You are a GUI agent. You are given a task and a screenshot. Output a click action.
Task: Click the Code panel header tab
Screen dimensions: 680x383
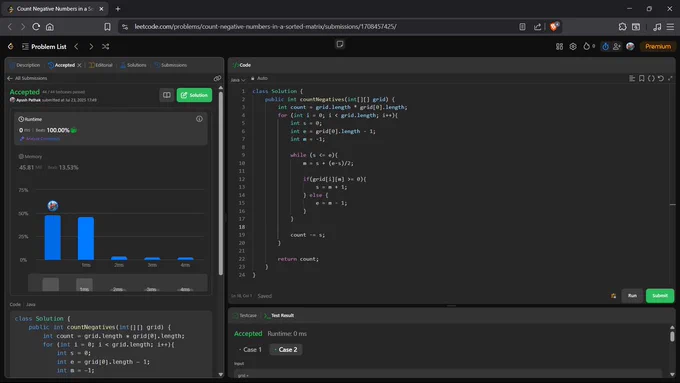point(242,65)
